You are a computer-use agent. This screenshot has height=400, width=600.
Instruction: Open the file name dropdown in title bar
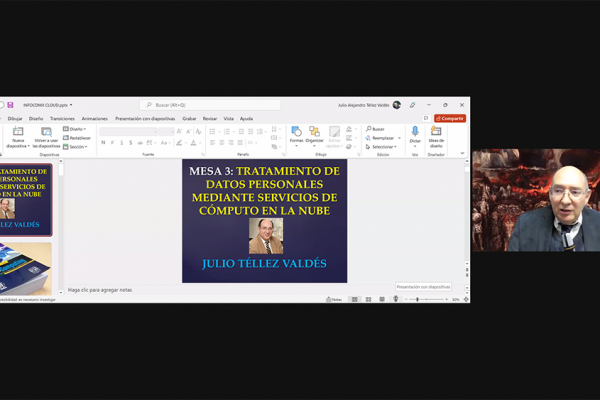tap(71, 105)
